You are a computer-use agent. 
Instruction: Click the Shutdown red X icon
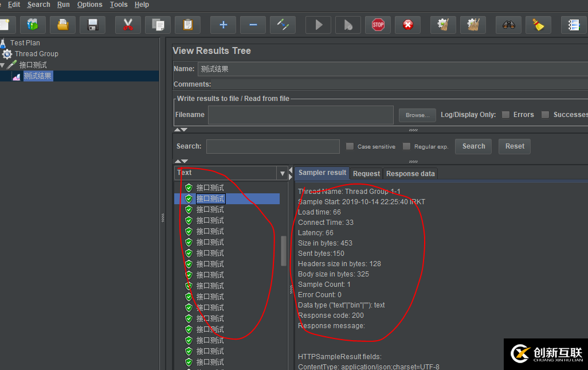(x=407, y=25)
